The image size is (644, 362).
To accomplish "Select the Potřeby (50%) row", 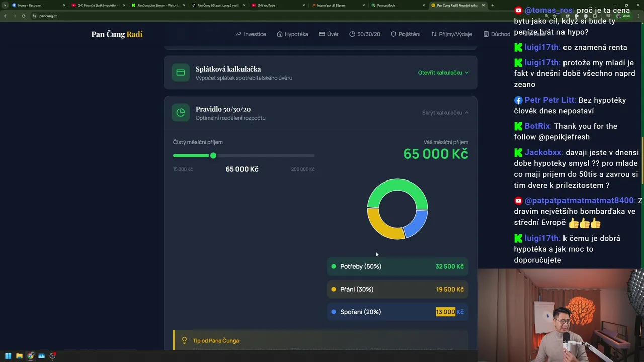I will pos(397,266).
